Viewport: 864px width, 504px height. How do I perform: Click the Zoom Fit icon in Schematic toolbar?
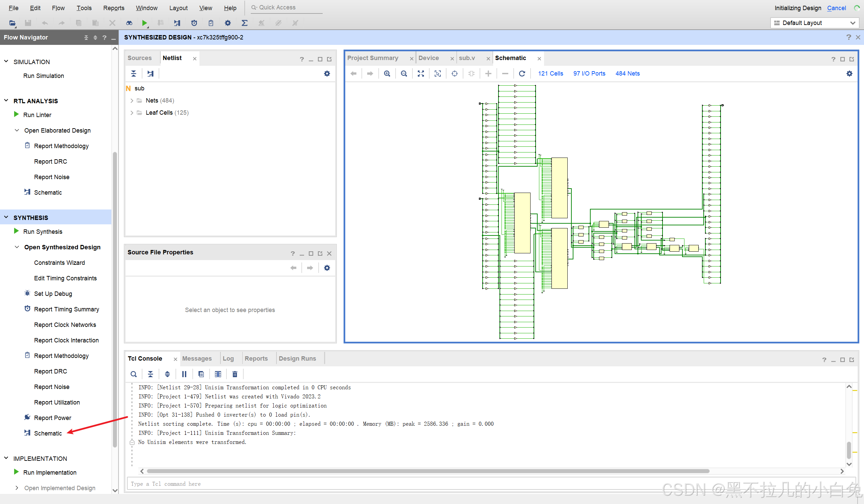click(421, 74)
